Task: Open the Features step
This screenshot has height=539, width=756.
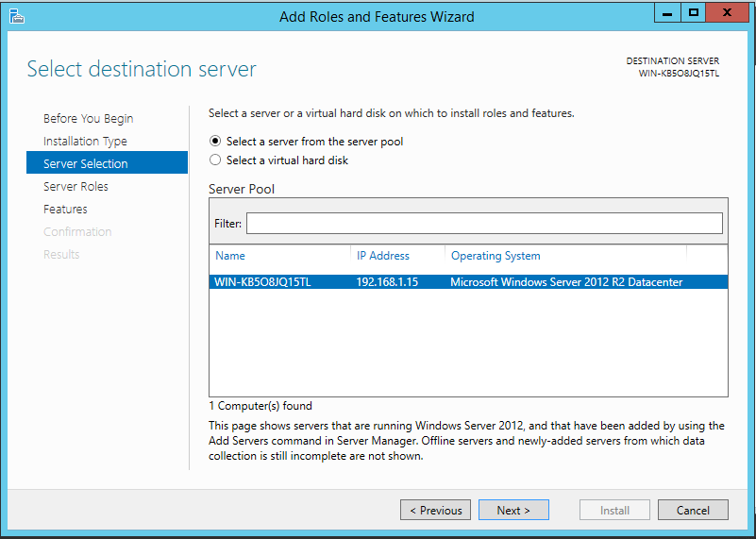Action: pos(65,210)
